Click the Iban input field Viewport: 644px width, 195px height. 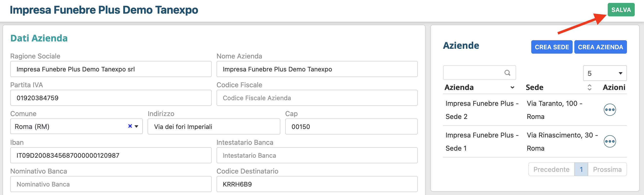[111, 156]
